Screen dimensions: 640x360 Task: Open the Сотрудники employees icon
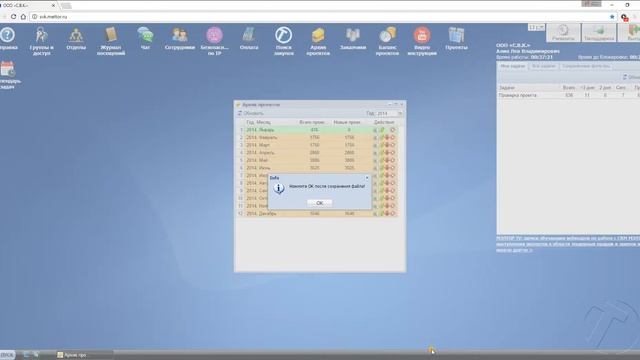(x=180, y=39)
